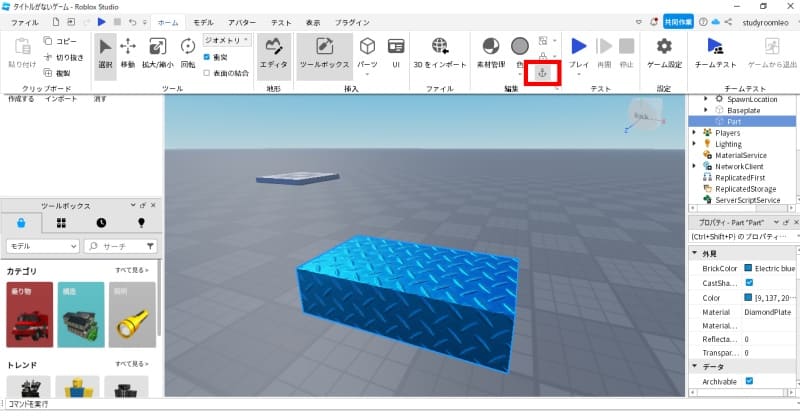The image size is (800, 418).
Task: Click すべて見る next to カテゴリ
Action: tap(132, 270)
